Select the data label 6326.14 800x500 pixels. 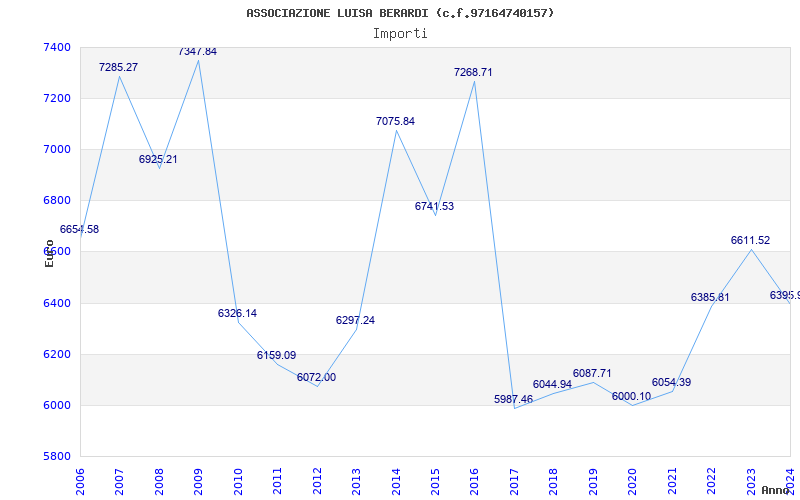pos(237,313)
